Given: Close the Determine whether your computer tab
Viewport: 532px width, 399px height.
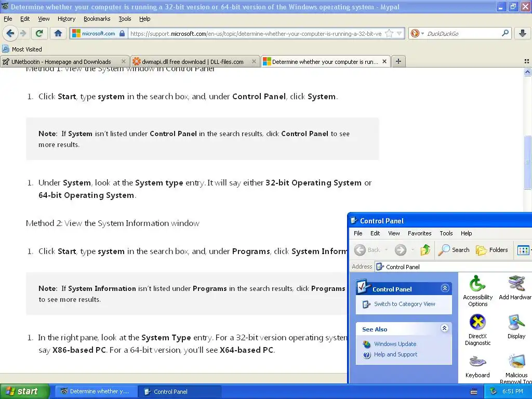Looking at the screenshot, I should (384, 61).
